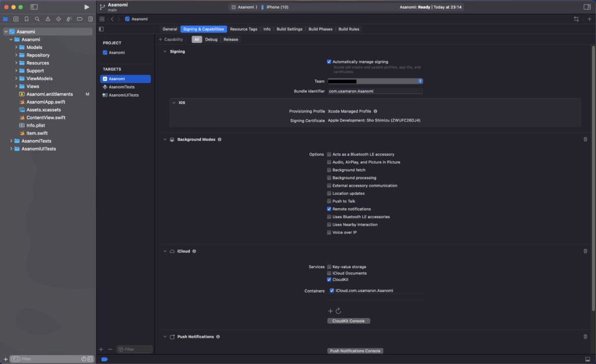
Task: Click the info icon beside Xcode Managed Profile
Action: (375, 111)
